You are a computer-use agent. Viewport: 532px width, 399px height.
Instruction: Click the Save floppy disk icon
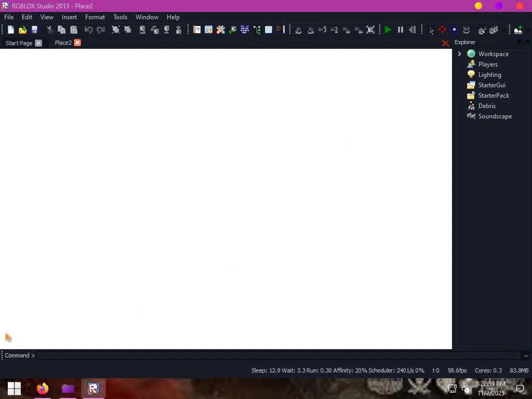click(34, 30)
